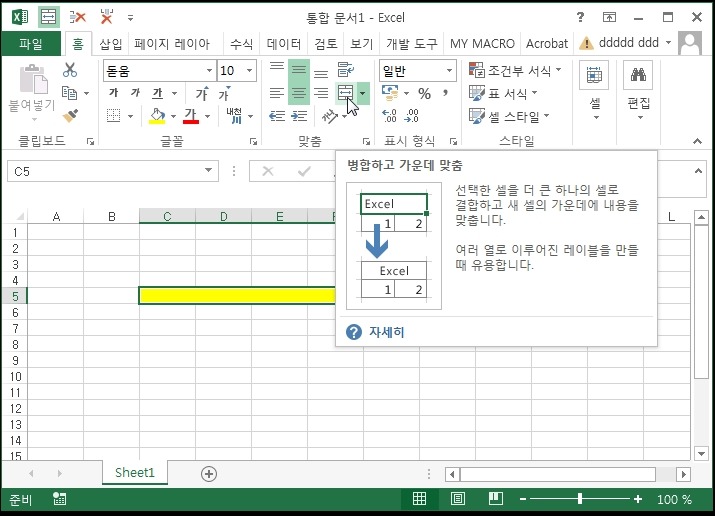Increase font size button

coord(202,93)
